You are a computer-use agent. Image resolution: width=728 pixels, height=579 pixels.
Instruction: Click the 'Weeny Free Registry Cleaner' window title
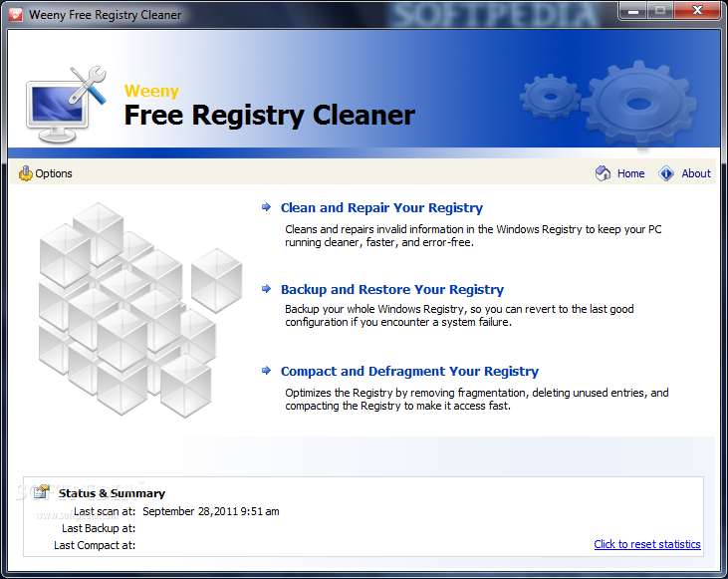tap(105, 15)
